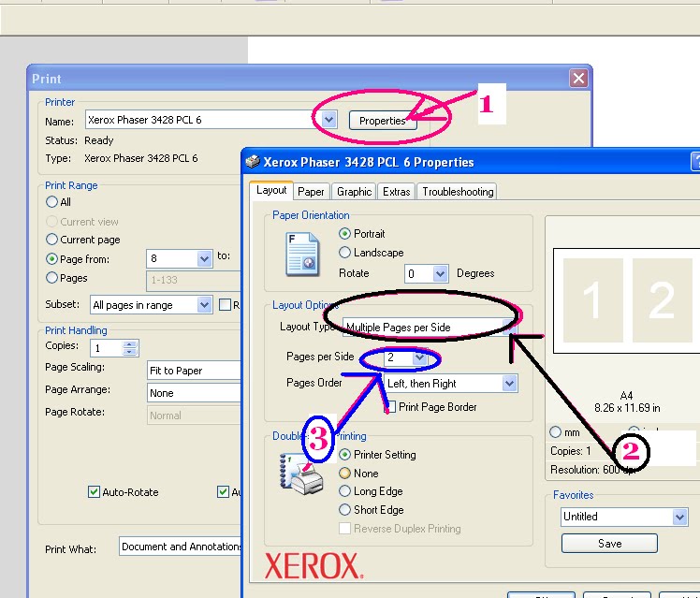Click the printer icon in Properties title bar
The height and width of the screenshot is (598, 700).
click(253, 162)
